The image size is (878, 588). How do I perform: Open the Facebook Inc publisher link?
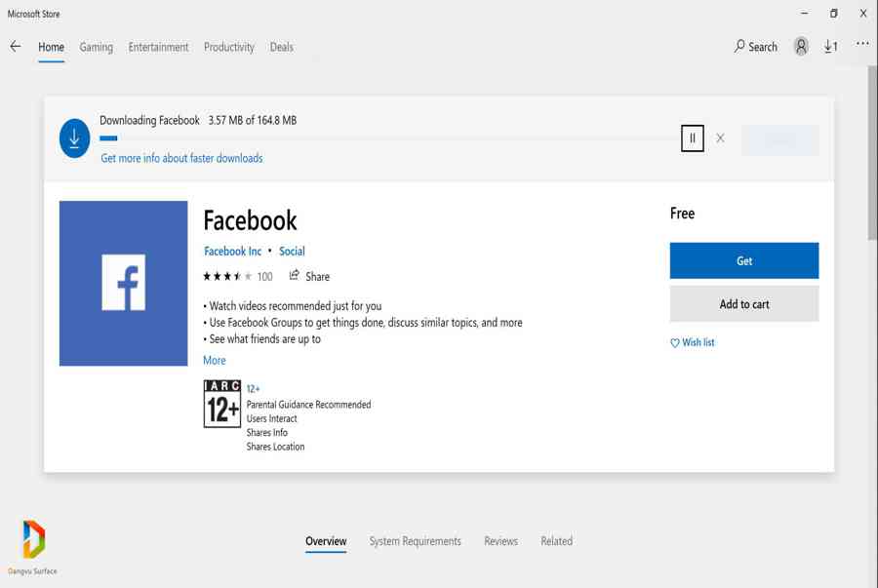coord(232,251)
